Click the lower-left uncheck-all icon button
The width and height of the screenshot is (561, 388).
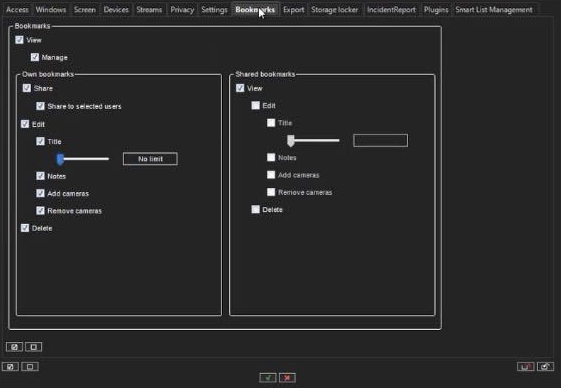[x=30, y=367]
